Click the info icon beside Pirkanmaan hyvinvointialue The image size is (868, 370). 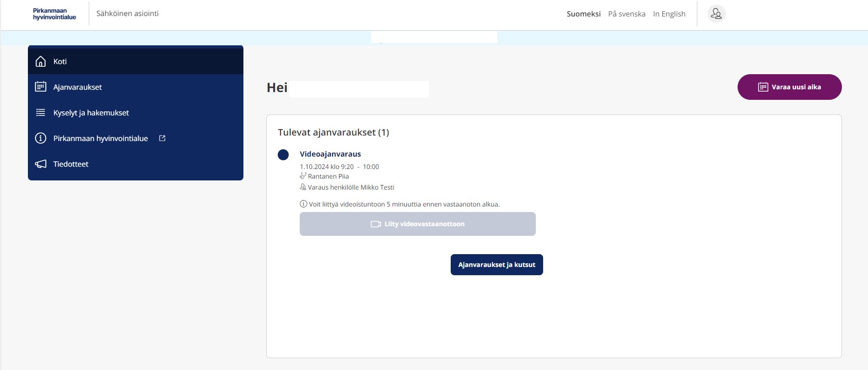pos(41,138)
